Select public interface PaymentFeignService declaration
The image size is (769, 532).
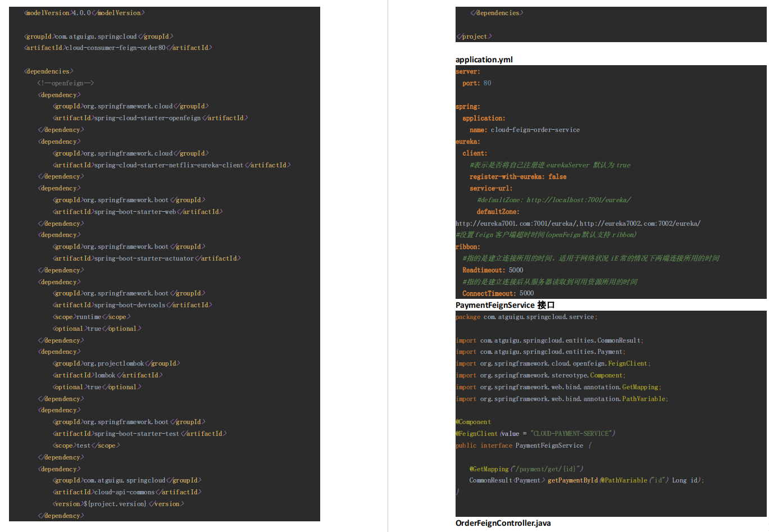pos(524,445)
